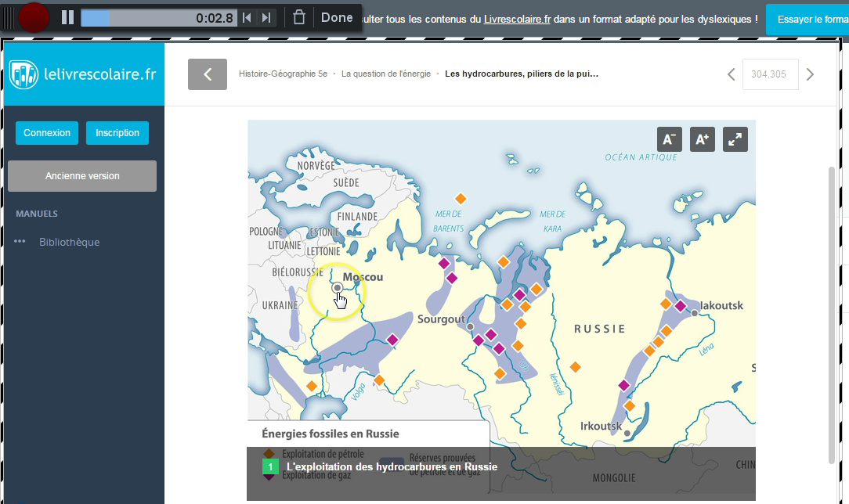The image size is (849, 504).
Task: Click orange diamond in Mer de Barents
Action: pos(461,199)
